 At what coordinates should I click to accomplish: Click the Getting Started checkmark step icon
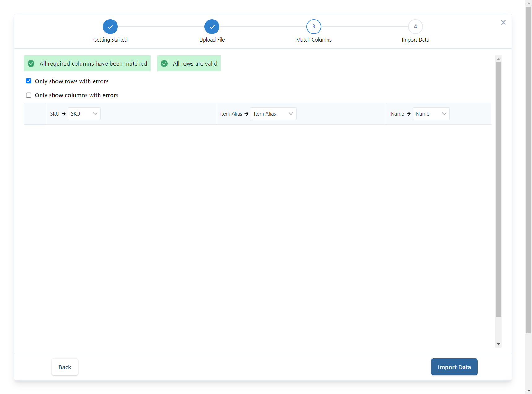tap(110, 27)
